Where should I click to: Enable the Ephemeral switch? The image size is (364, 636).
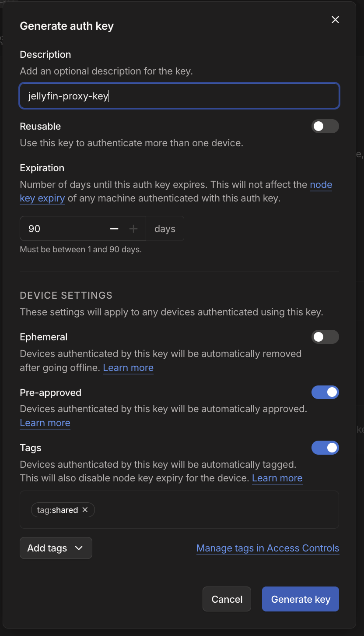[325, 337]
